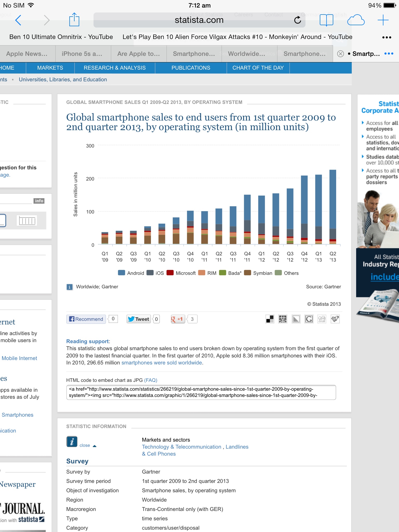Open Landlines & Cell Phones link
Screen dimensions: 399x532
[195, 450]
